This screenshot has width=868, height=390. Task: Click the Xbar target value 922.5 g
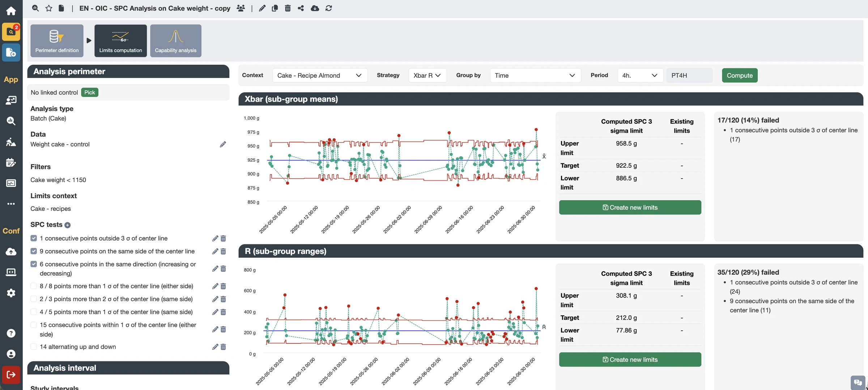click(x=626, y=166)
